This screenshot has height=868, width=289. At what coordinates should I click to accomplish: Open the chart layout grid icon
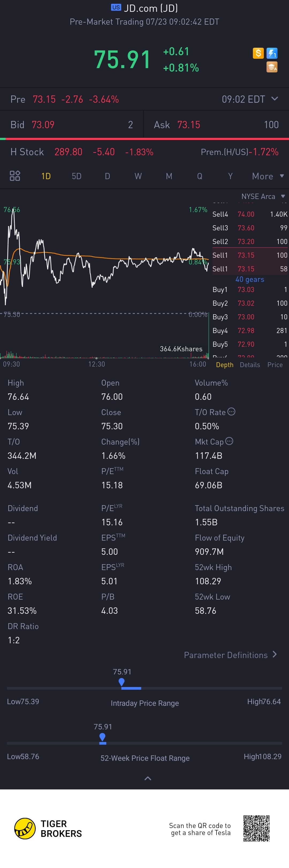click(x=15, y=176)
